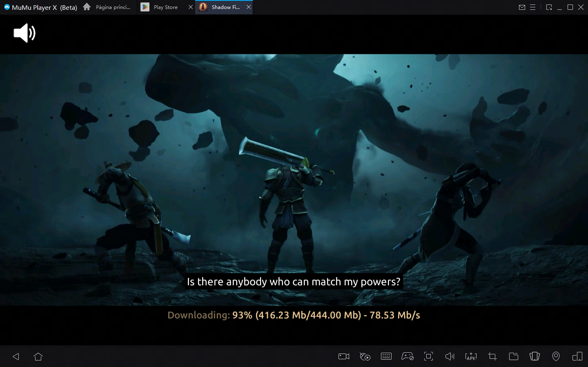Image resolution: width=588 pixels, height=367 pixels.
Task: Close the Shadow Fight tab
Action: [x=249, y=7]
